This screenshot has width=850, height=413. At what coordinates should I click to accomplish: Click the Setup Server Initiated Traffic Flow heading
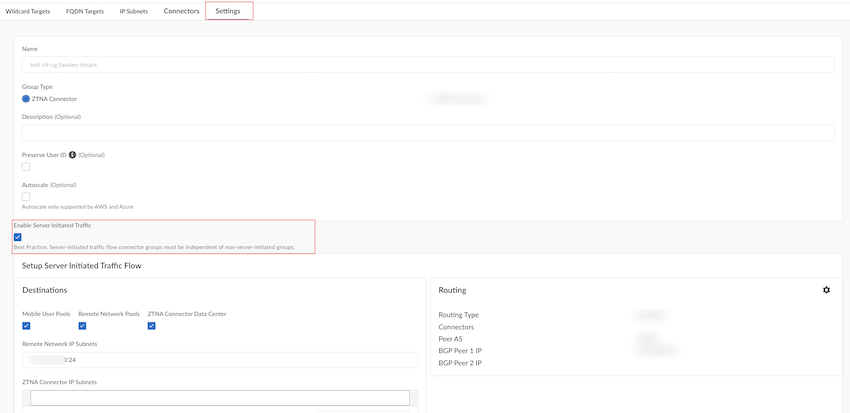tap(81, 266)
